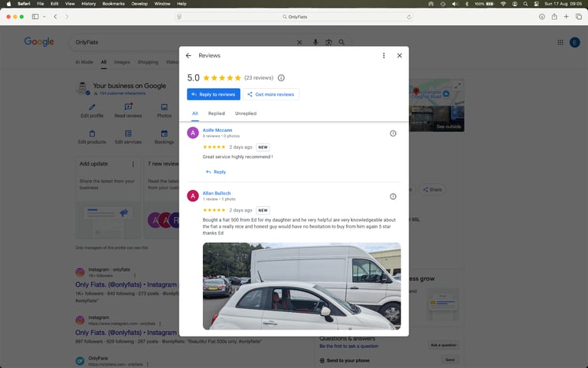Screen dimensions: 588x368
Task: Click the Get more reviews button
Action: click(x=271, y=94)
